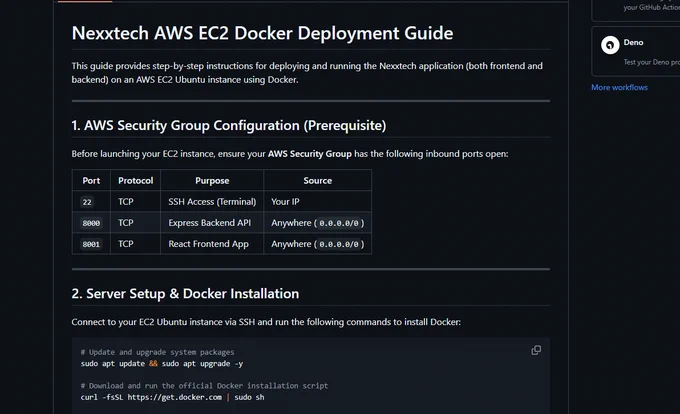The width and height of the screenshot is (680, 414).
Task: Click Anywhere source in Express Backend row
Action: [x=317, y=223]
